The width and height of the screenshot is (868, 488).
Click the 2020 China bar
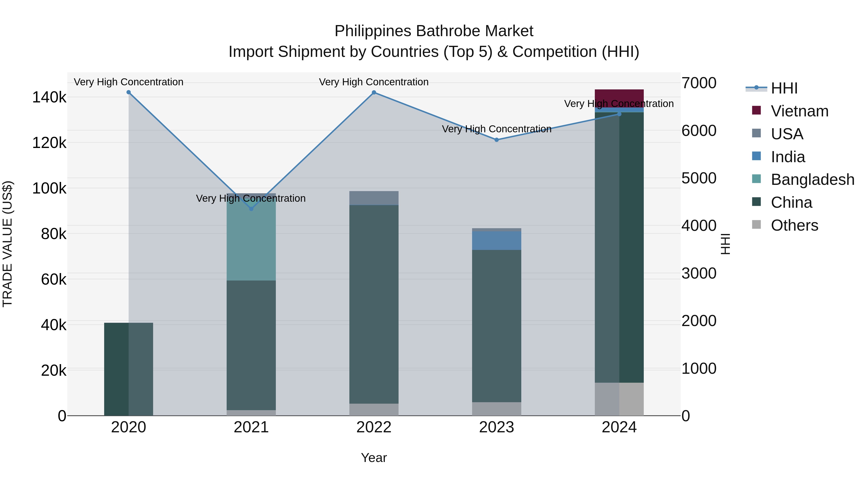(128, 369)
